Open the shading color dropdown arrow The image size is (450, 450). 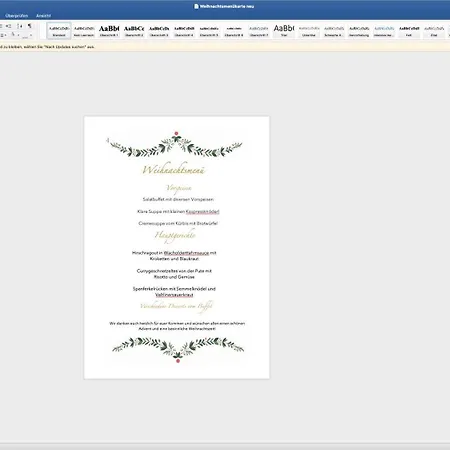[x=18, y=35]
